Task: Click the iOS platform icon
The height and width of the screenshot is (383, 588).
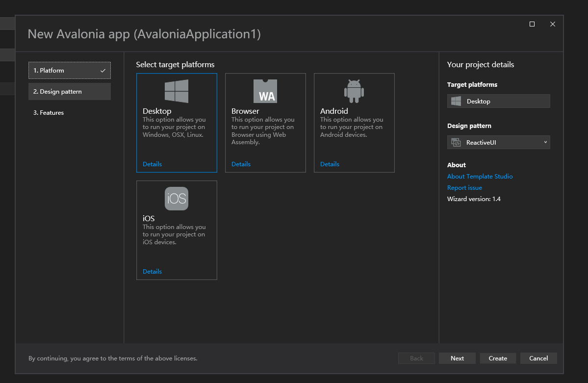Action: [x=177, y=199]
